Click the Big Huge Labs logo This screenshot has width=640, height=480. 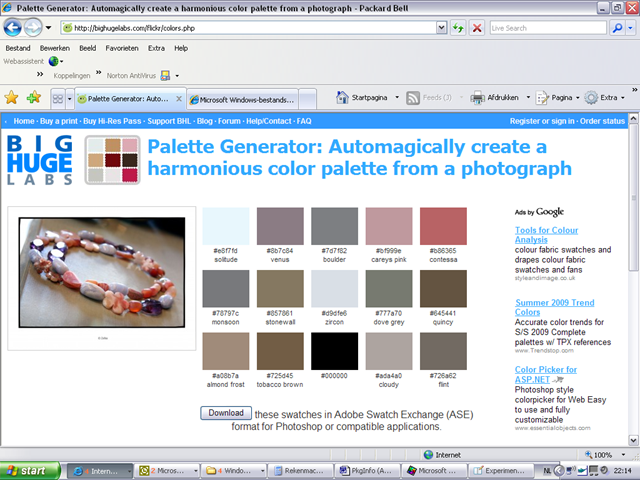[x=39, y=158]
